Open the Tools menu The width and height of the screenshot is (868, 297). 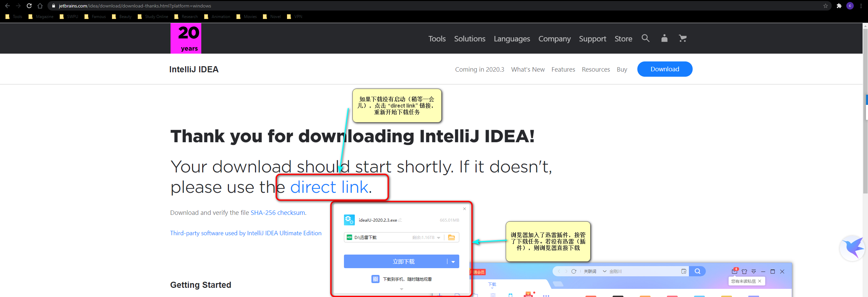(x=437, y=39)
